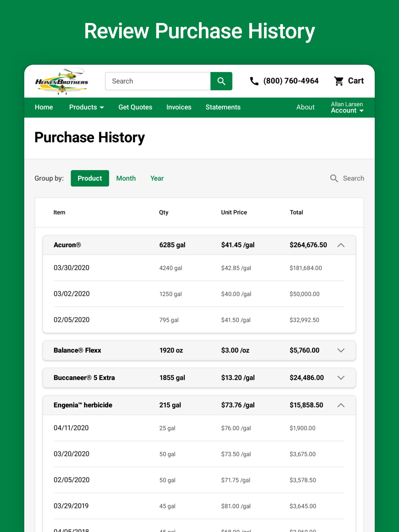The width and height of the screenshot is (399, 532).
Task: Click the $264,676.50 Acuron total
Action: (x=308, y=245)
